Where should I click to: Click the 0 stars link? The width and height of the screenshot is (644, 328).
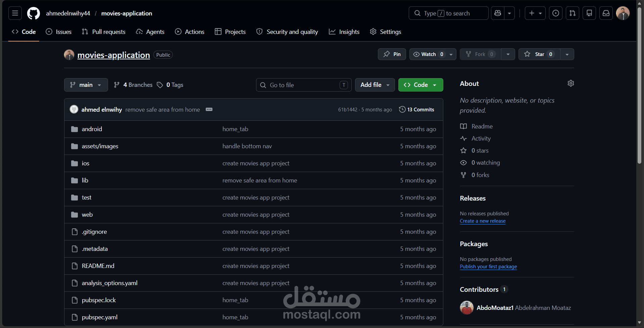480,151
